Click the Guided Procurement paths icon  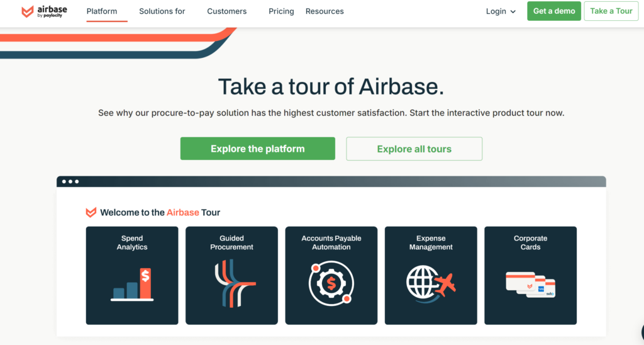[x=231, y=283]
